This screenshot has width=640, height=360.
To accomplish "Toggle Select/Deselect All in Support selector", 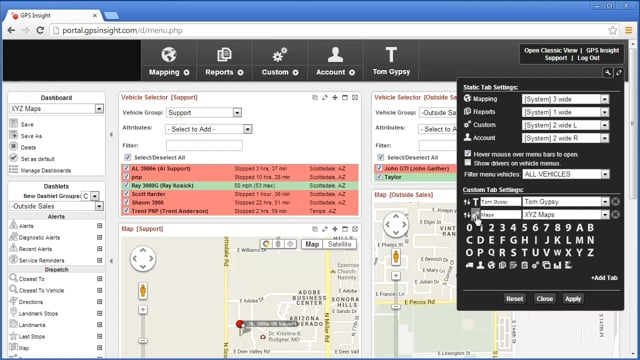I will click(x=128, y=157).
